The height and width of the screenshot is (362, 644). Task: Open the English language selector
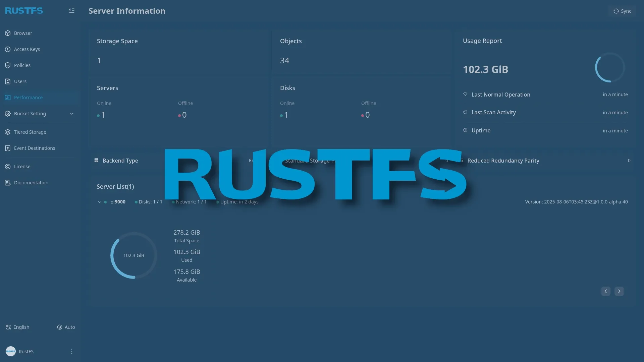17,327
